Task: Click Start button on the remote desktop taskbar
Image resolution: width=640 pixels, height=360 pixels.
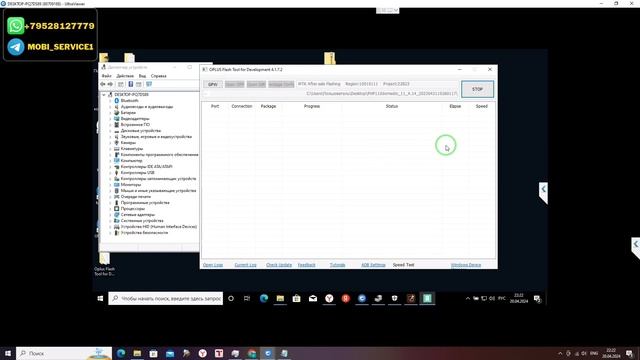Action: pyautogui.click(x=100, y=298)
